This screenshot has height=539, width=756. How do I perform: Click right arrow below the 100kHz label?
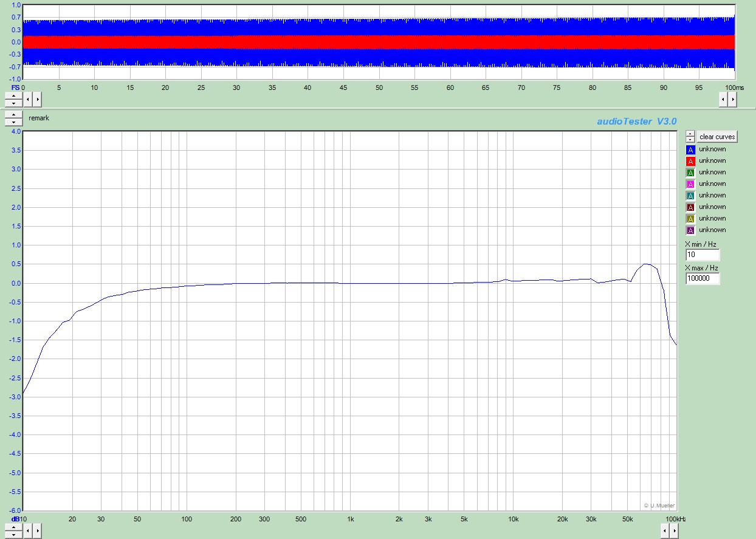coord(675,531)
